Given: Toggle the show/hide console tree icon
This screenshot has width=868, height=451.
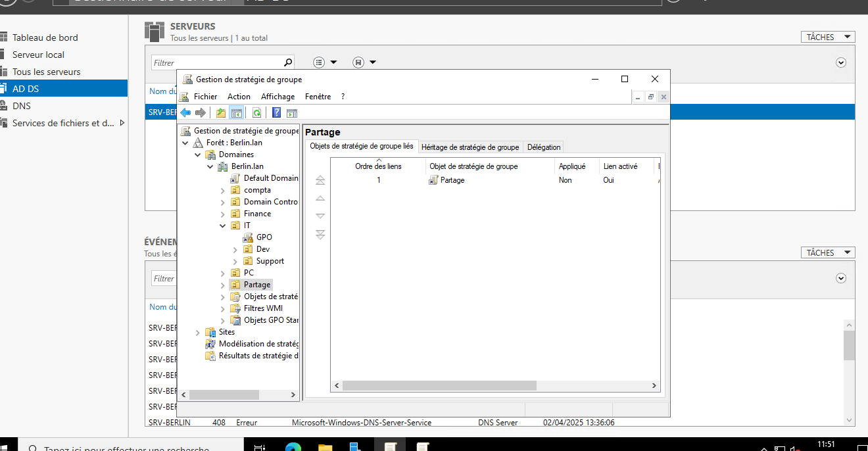Looking at the screenshot, I should [237, 113].
